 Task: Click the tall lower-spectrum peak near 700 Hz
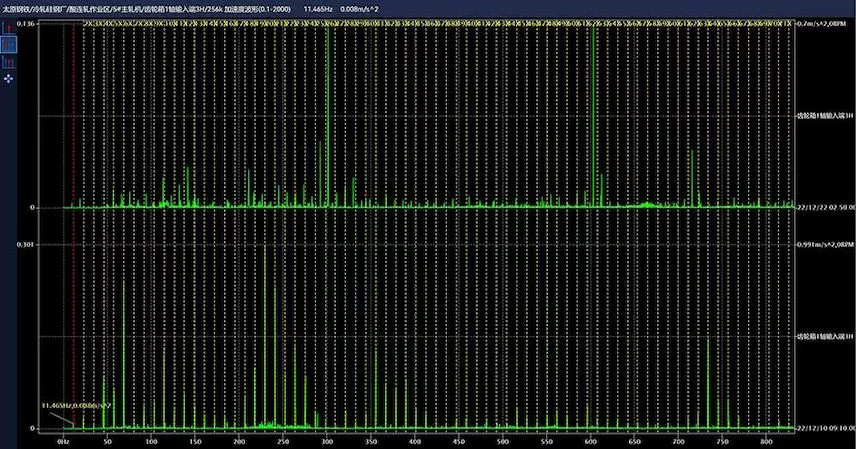[708, 380]
